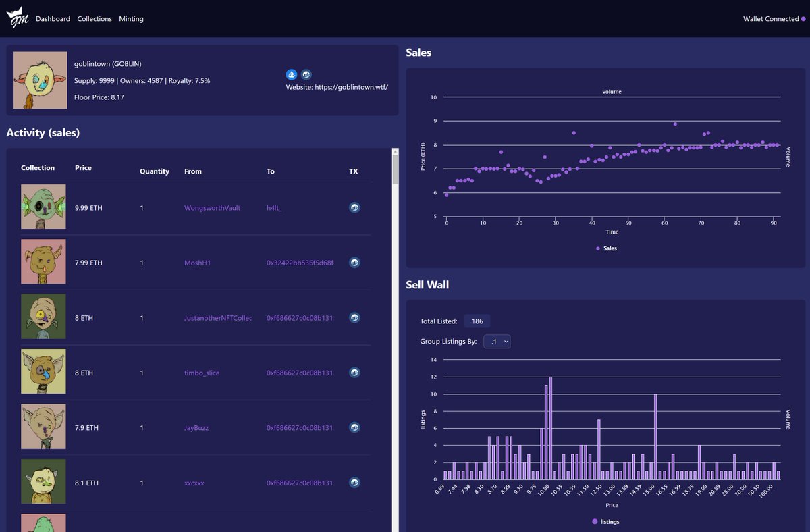The width and height of the screenshot is (810, 532).
Task: Open seller WongsworthVault profile link
Action: click(x=212, y=208)
